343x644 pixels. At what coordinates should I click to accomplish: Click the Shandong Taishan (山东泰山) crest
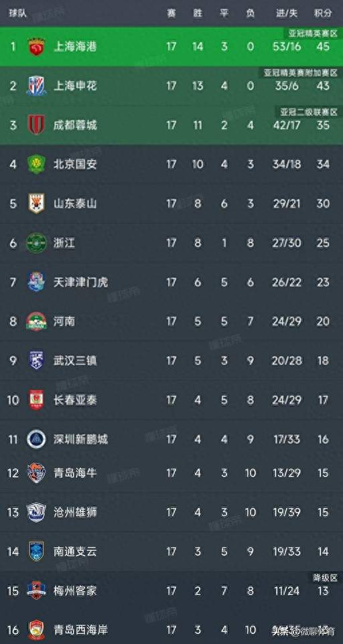36,204
